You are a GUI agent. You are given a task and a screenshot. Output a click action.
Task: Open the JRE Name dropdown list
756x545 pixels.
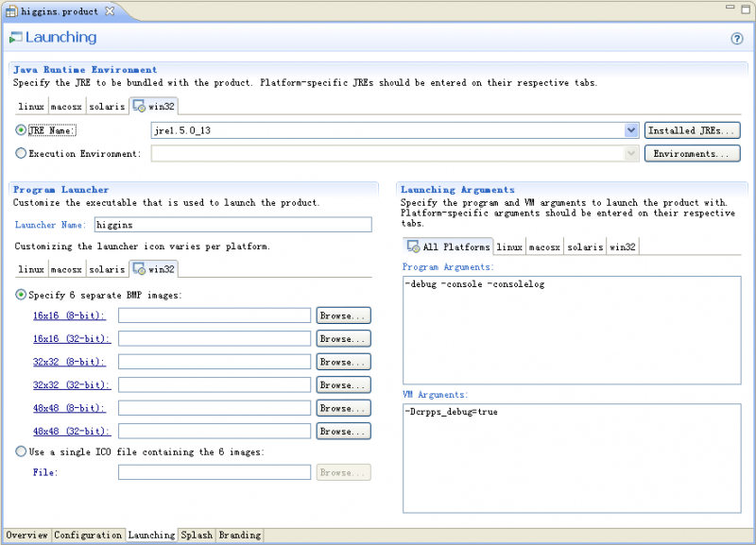pos(630,130)
